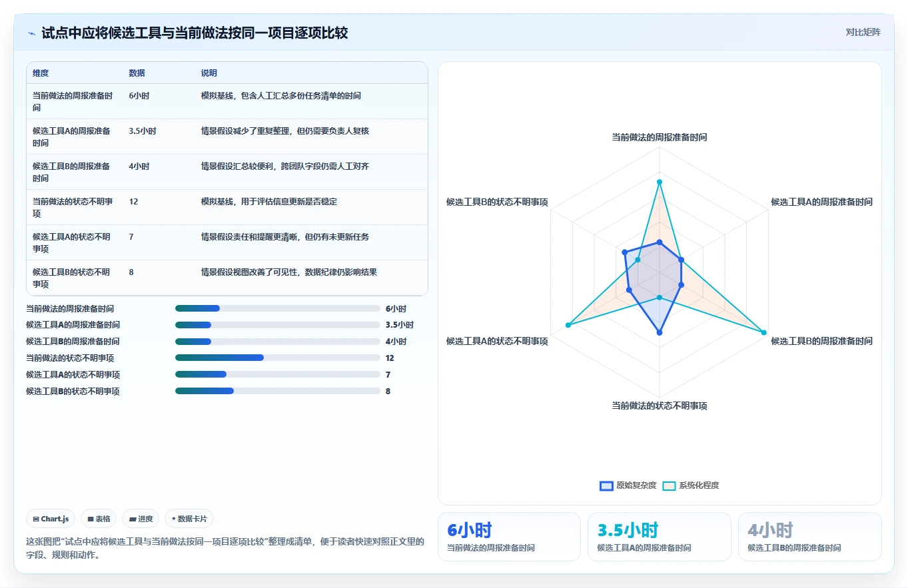Click the radar axis label 候选工具A的周报准备时间

(821, 202)
